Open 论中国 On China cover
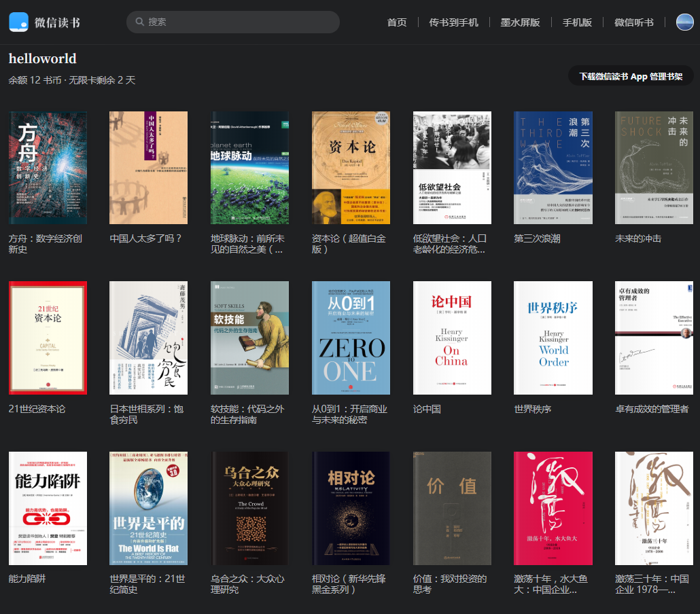 click(452, 338)
